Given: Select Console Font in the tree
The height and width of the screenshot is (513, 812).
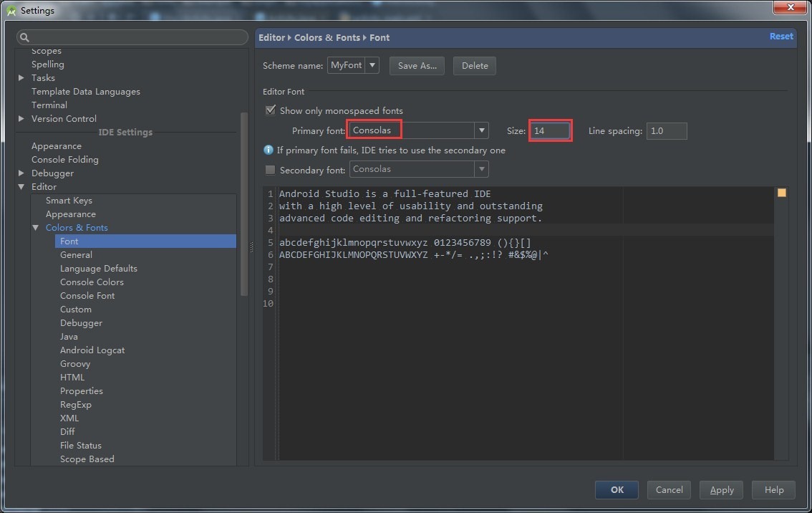Looking at the screenshot, I should point(87,296).
